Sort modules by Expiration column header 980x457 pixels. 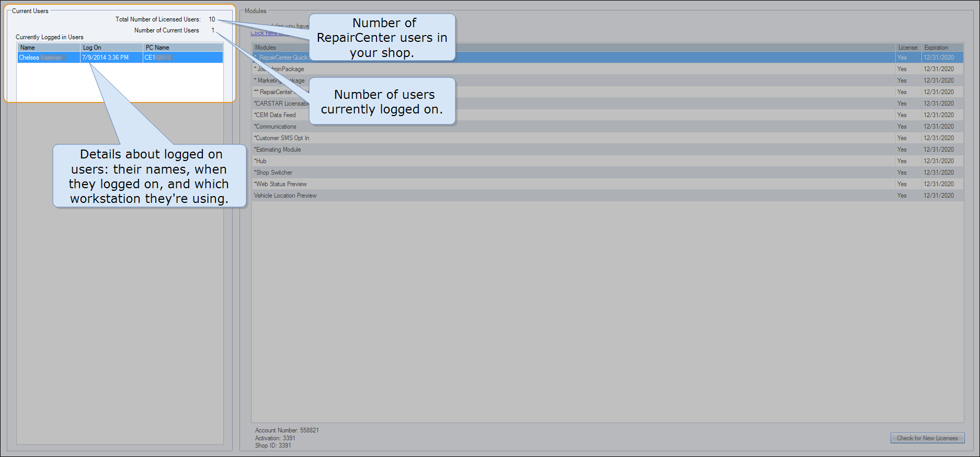pos(941,48)
